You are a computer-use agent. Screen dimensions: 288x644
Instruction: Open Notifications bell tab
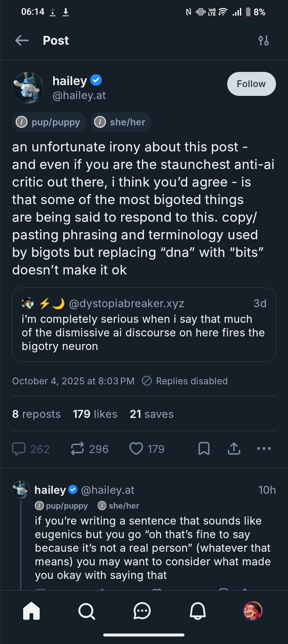tap(198, 611)
